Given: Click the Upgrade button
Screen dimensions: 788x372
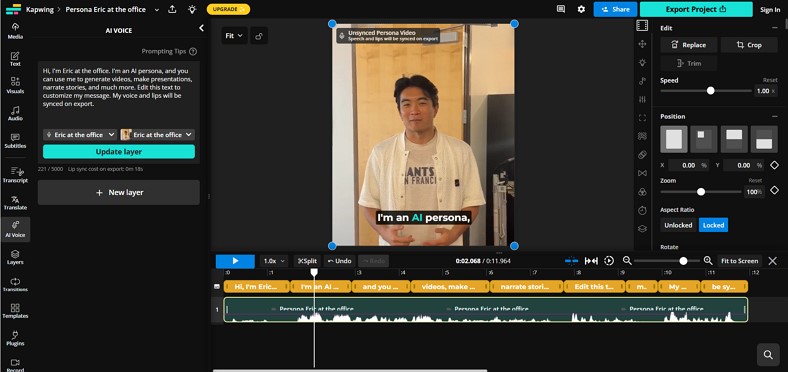Looking at the screenshot, I should tap(228, 9).
